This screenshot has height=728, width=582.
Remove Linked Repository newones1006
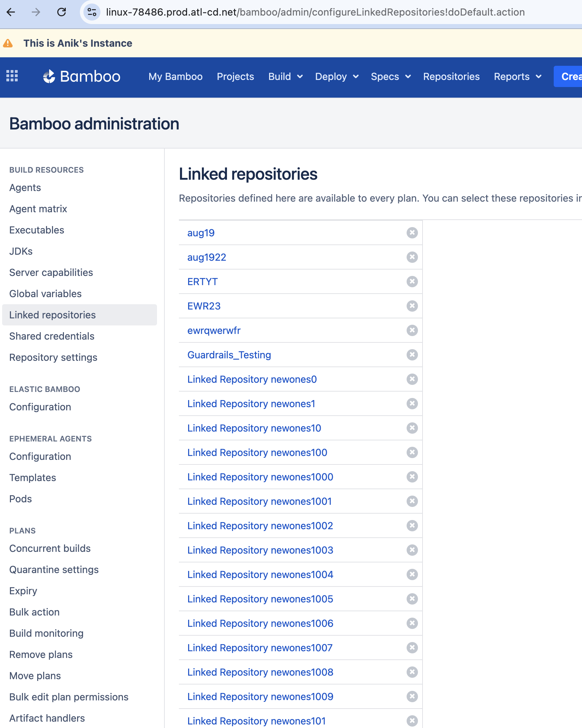[x=412, y=623]
